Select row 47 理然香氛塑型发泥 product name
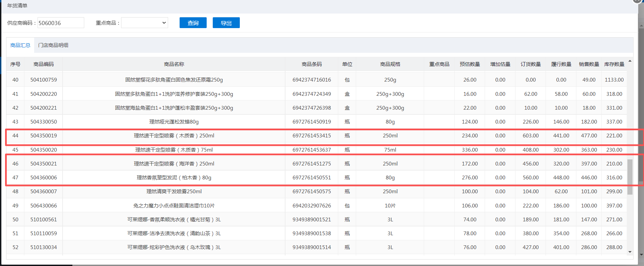The width and height of the screenshot is (644, 266). coord(174,178)
